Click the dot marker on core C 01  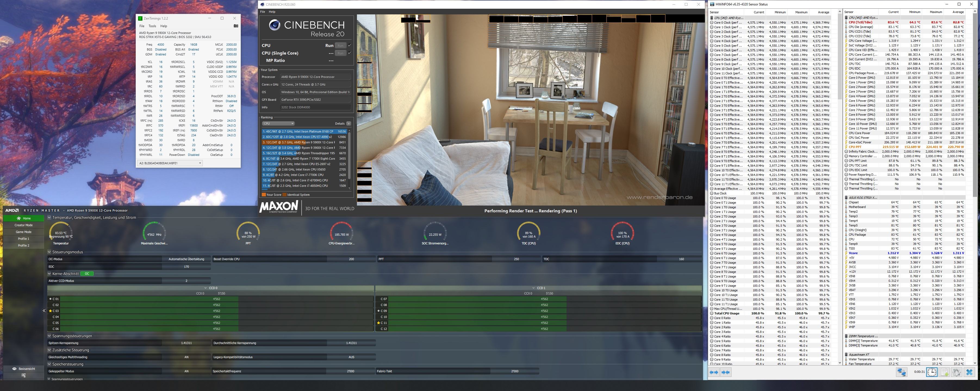click(50, 299)
